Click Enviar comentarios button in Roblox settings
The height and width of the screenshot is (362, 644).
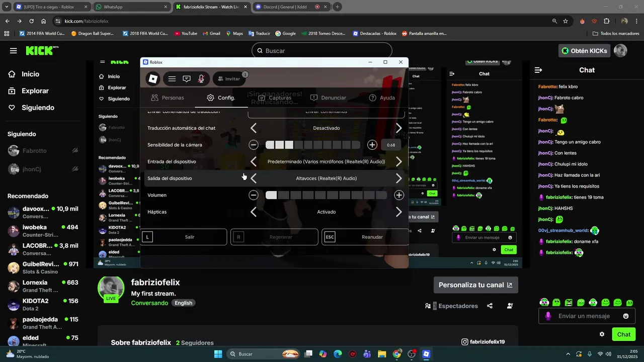point(326,113)
